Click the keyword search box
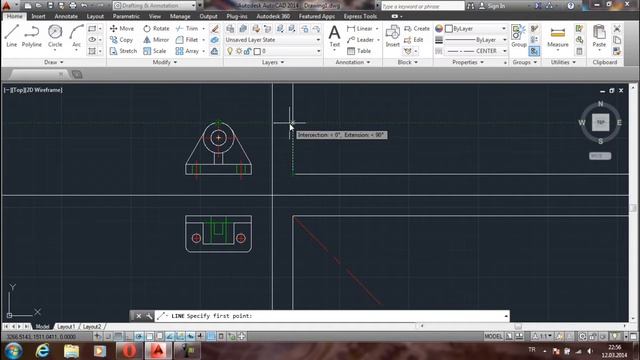 point(422,6)
